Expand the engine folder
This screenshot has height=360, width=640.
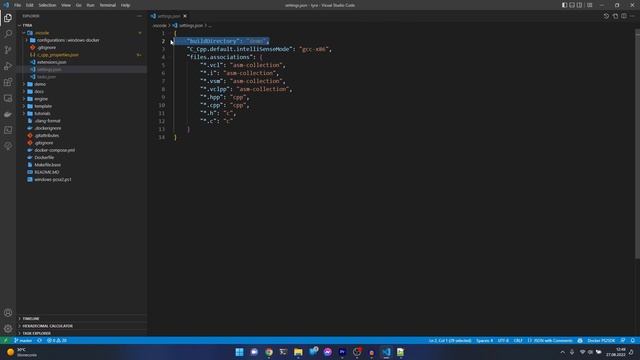pyautogui.click(x=82, y=99)
